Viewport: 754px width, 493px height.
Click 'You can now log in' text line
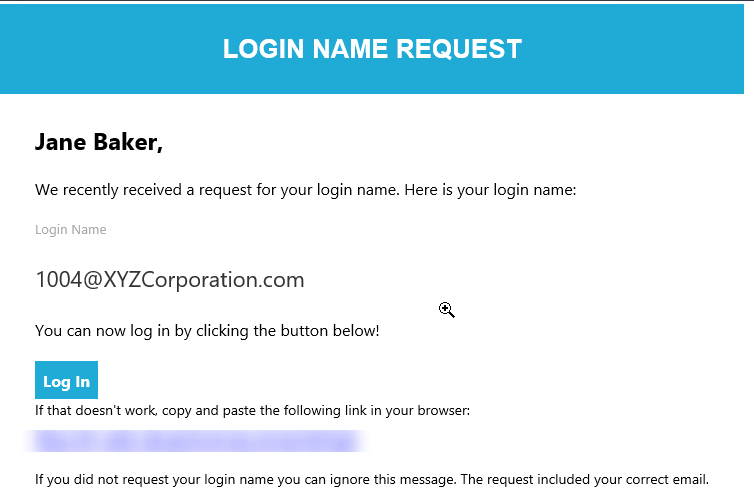(x=207, y=331)
